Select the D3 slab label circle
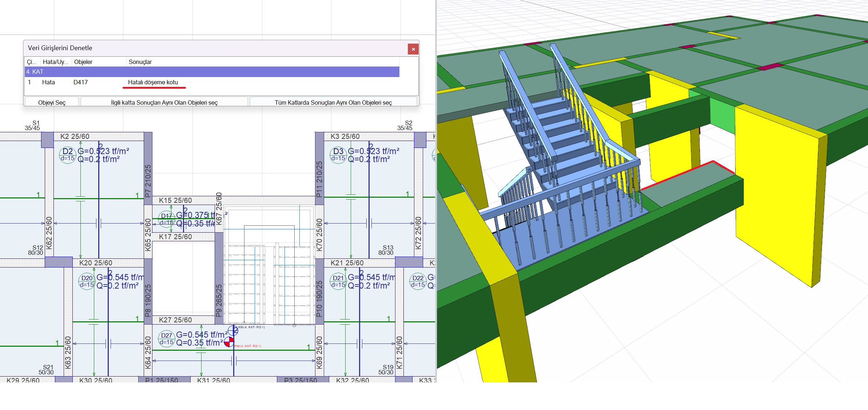 click(338, 154)
